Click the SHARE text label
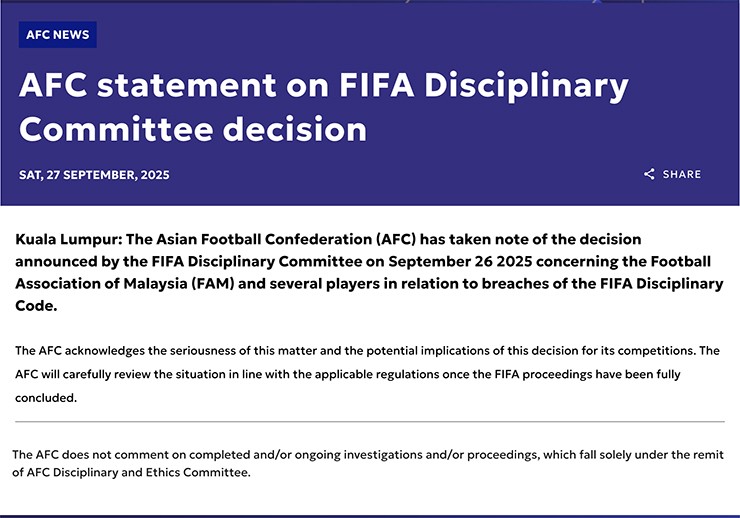The height and width of the screenshot is (518, 740). tap(681, 174)
